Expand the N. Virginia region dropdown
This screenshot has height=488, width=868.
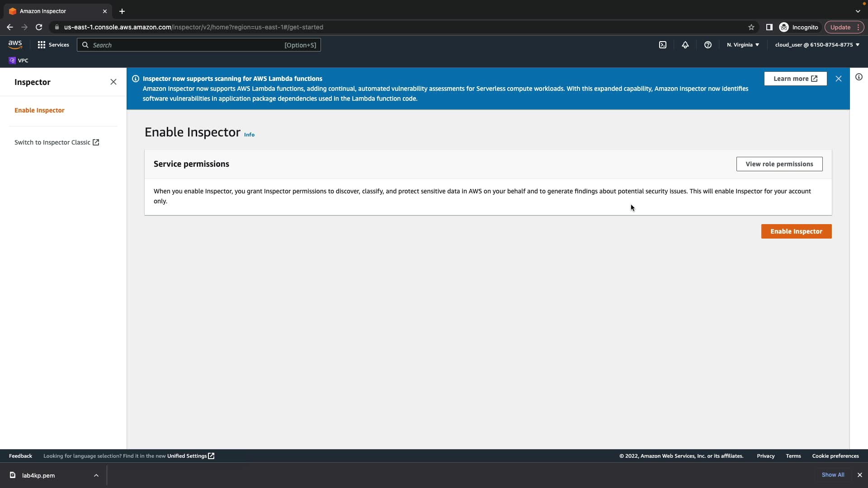coord(743,45)
